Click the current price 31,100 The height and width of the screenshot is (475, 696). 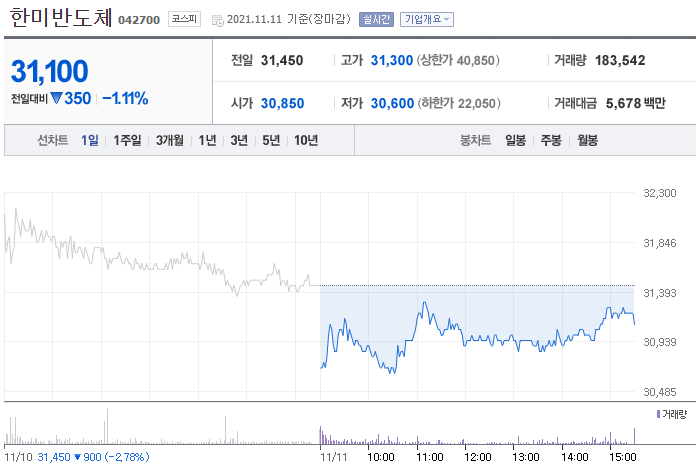(x=50, y=71)
